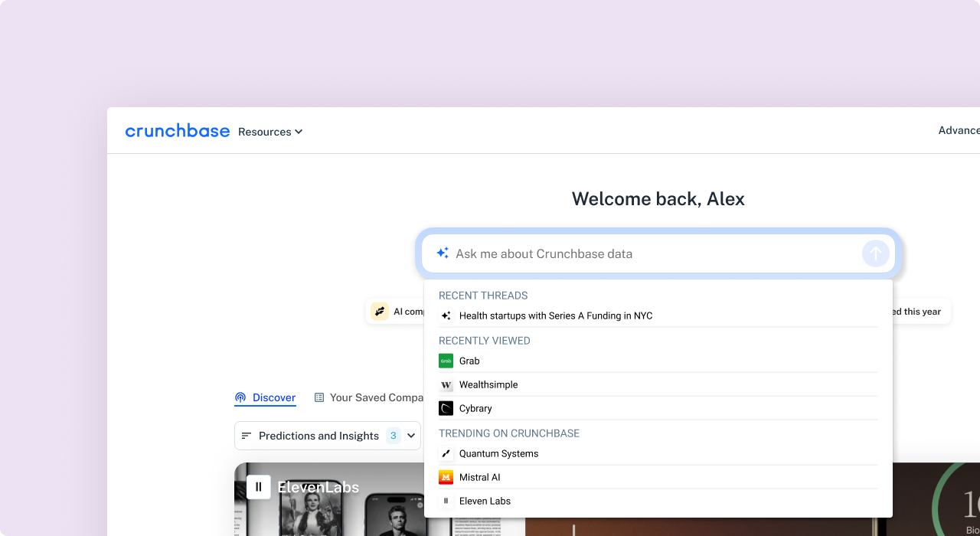Screen dimensions: 980x536
Task: Open trending Mistral AI
Action: click(x=658, y=477)
